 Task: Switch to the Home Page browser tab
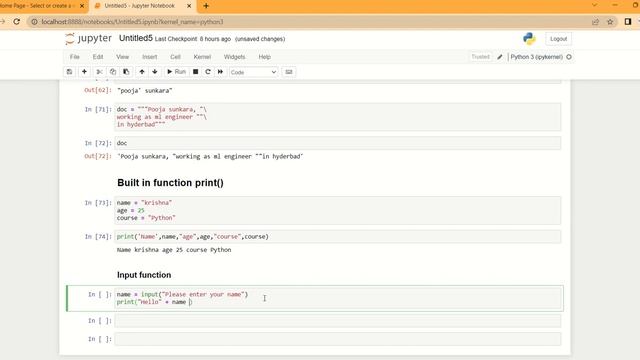coord(39,6)
